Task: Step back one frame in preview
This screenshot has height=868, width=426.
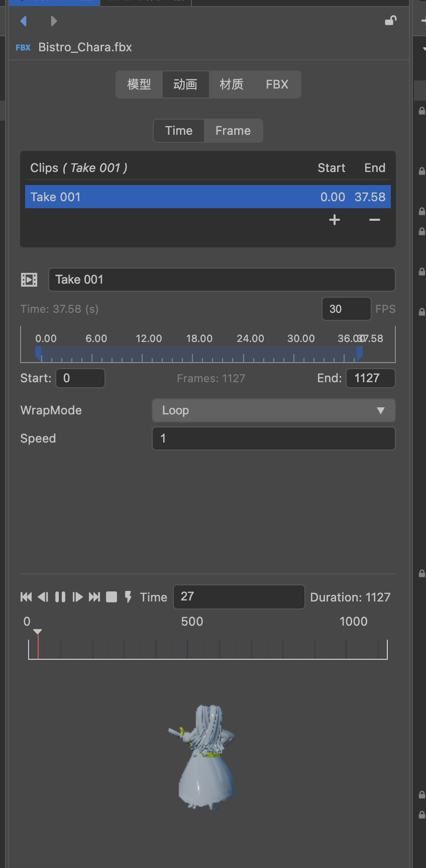Action: (x=43, y=597)
